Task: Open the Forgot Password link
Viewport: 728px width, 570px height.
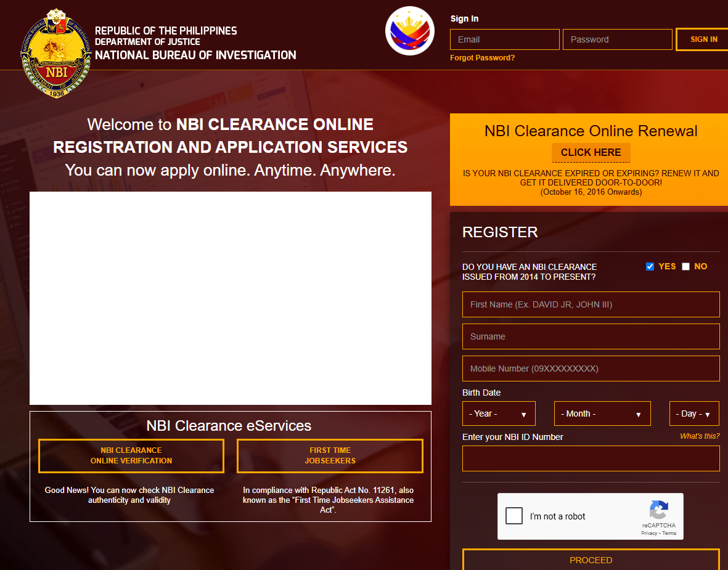Action: coord(483,57)
